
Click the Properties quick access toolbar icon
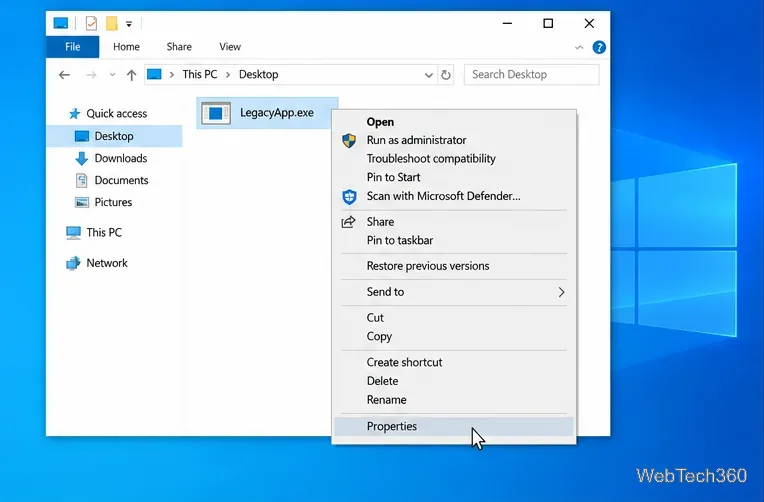91,23
